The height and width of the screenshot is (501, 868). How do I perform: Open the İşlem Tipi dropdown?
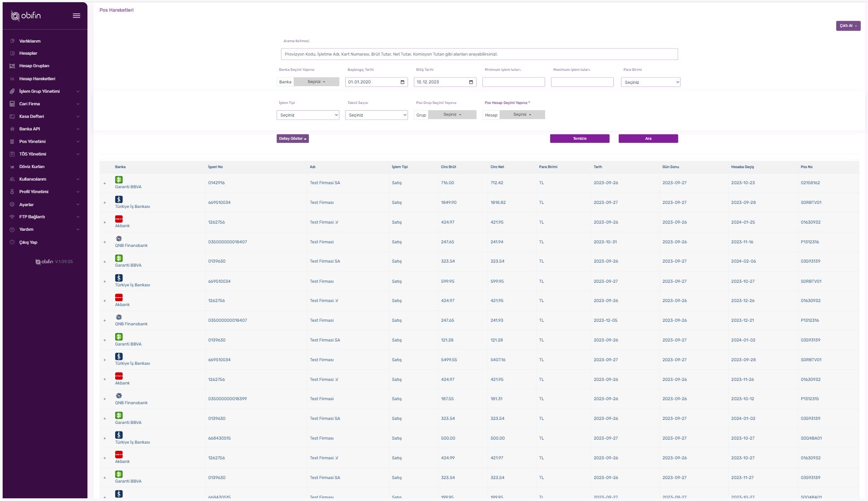click(308, 115)
